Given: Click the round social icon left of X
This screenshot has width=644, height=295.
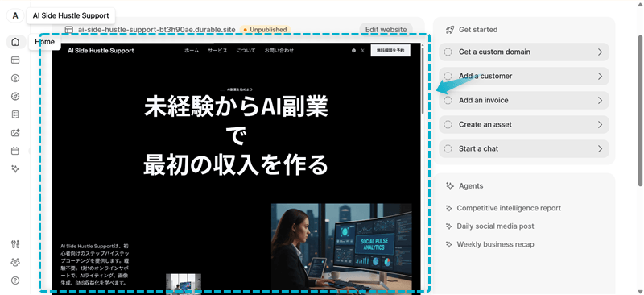Looking at the screenshot, I should tap(353, 51).
